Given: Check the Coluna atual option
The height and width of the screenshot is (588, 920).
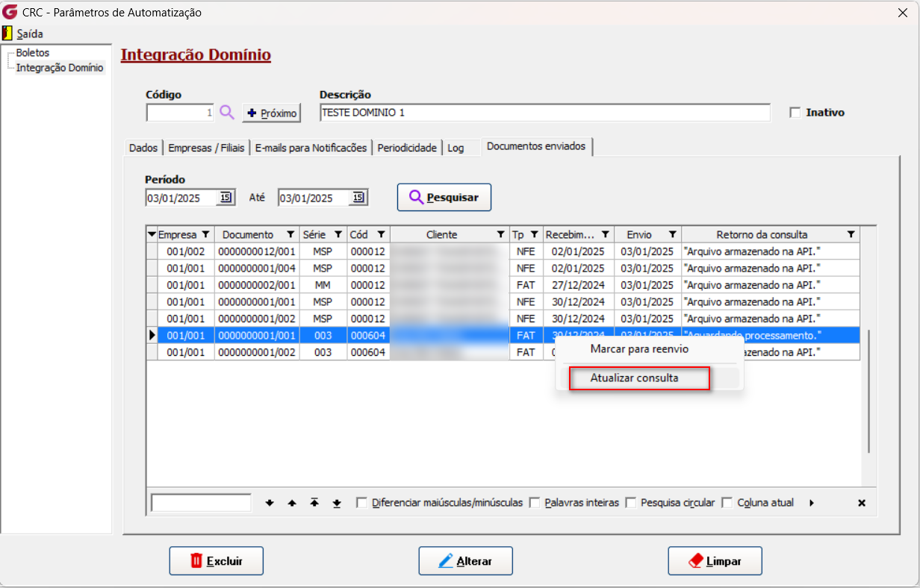Looking at the screenshot, I should [727, 503].
